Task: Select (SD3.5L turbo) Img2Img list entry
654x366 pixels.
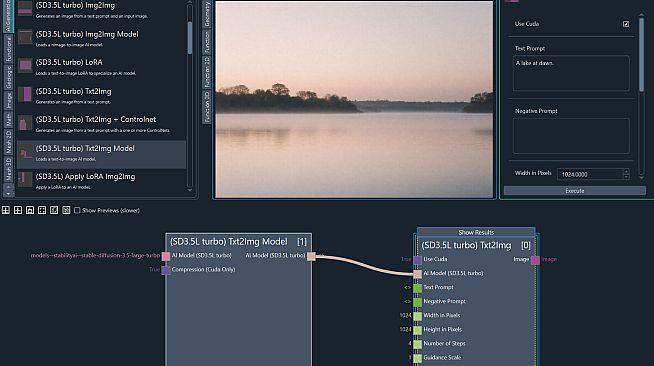Action: click(101, 9)
